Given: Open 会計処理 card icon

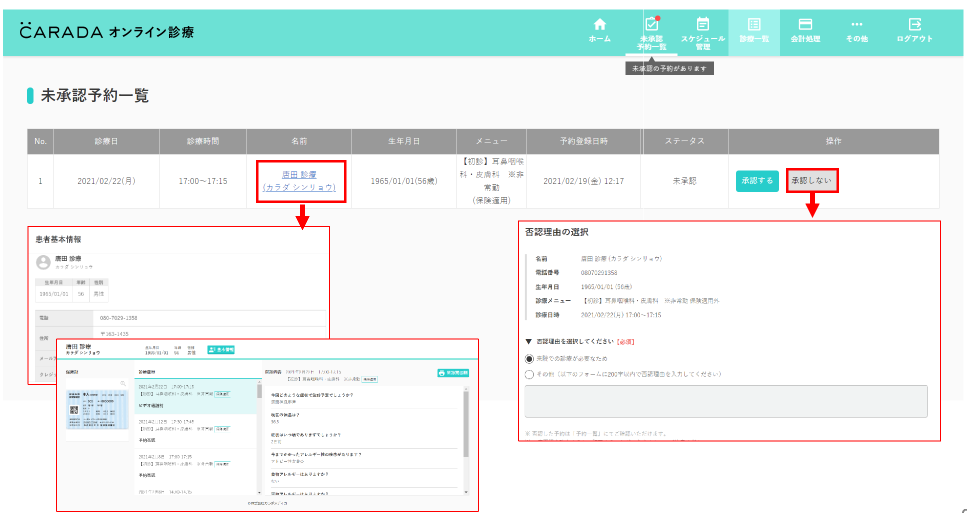Looking at the screenshot, I should (x=804, y=31).
